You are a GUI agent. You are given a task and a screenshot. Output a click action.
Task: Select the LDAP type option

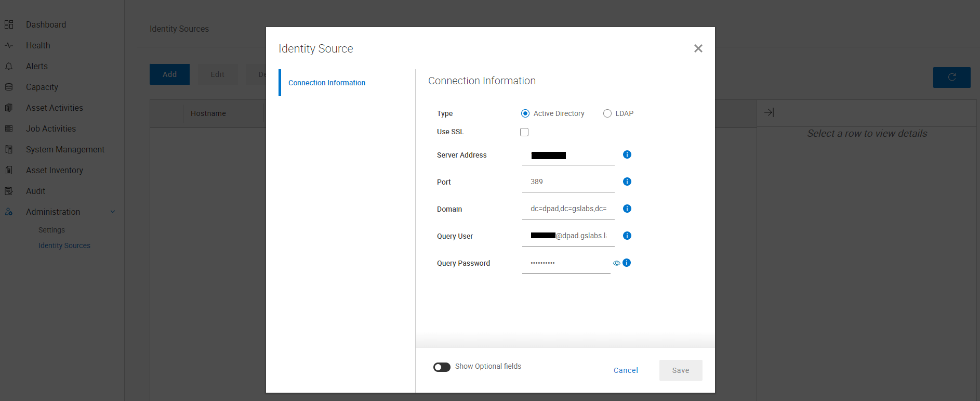tap(607, 113)
